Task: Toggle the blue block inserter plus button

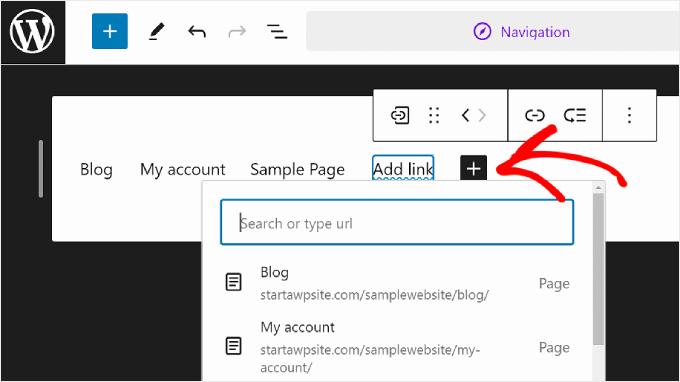Action: 110,31
